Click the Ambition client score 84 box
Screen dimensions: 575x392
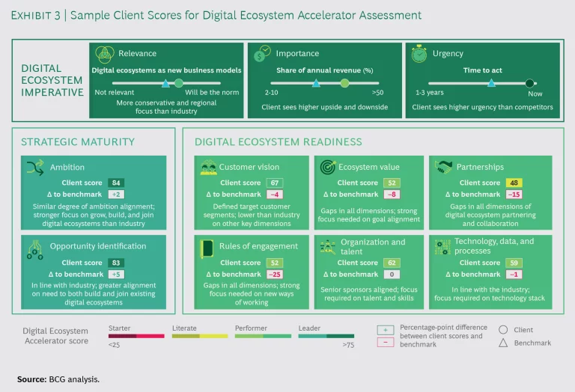point(115,183)
